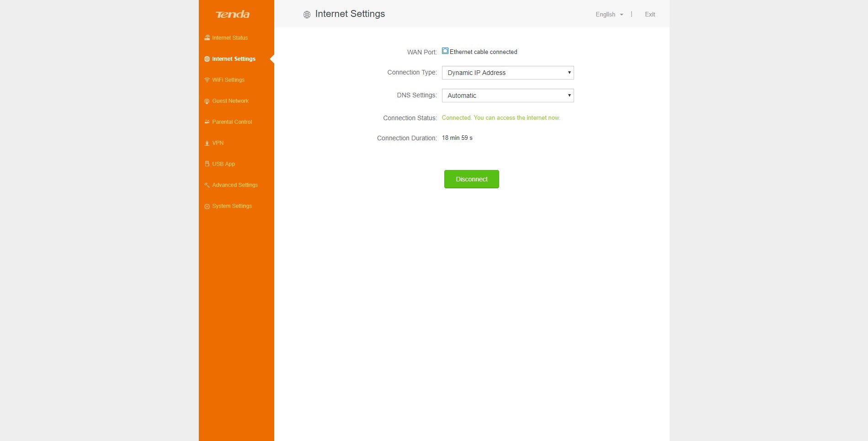Open the VPN menu item

[218, 143]
